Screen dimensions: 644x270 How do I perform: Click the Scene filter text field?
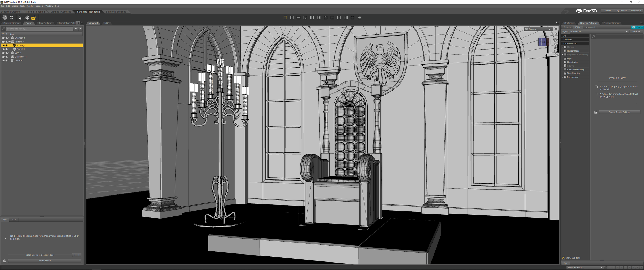click(x=40, y=29)
